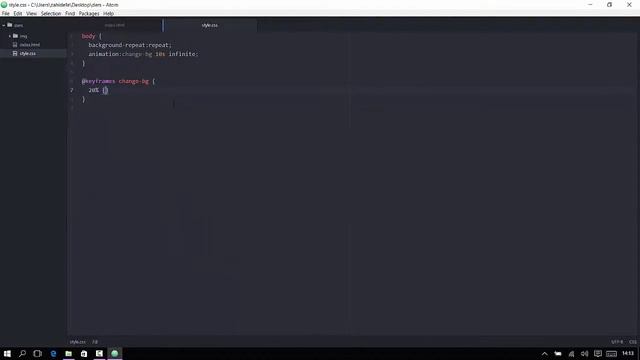Place cursor on the 20% keyframe line
The height and width of the screenshot is (360, 640).
coord(98,90)
